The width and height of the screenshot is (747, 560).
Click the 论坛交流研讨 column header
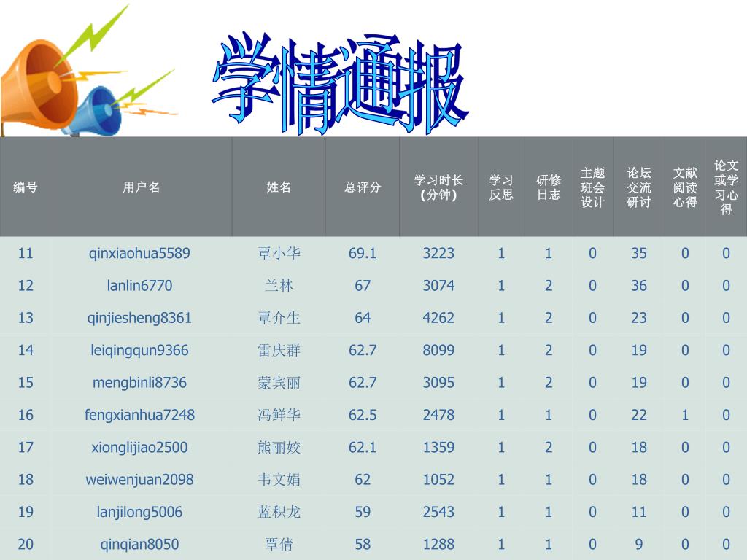click(x=639, y=187)
